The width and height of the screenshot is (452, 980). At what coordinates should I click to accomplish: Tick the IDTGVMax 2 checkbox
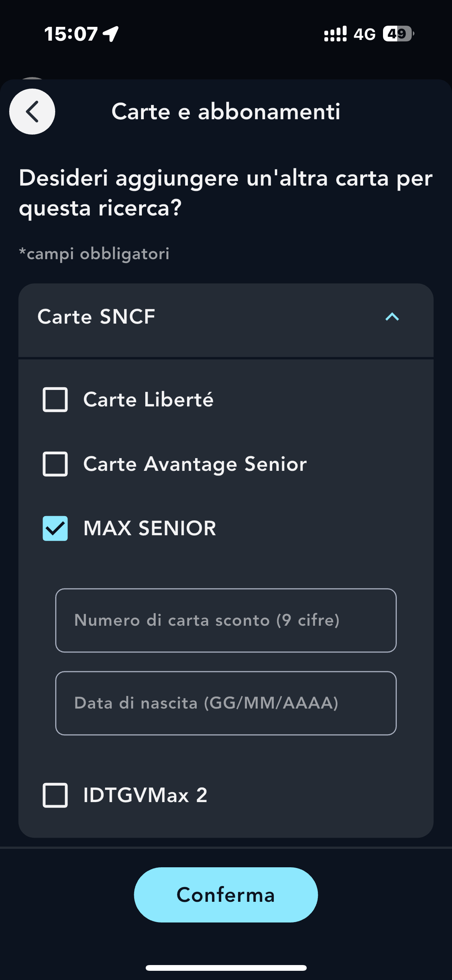coord(55,795)
